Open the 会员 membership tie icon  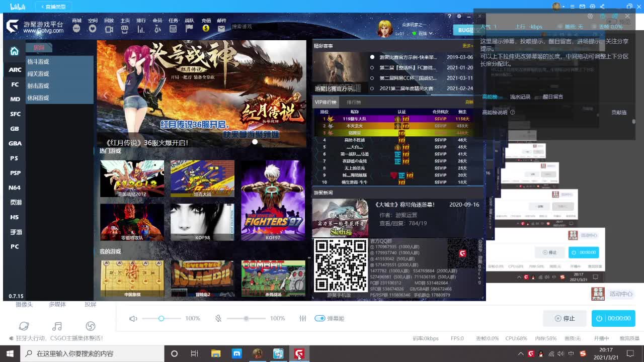point(157,29)
